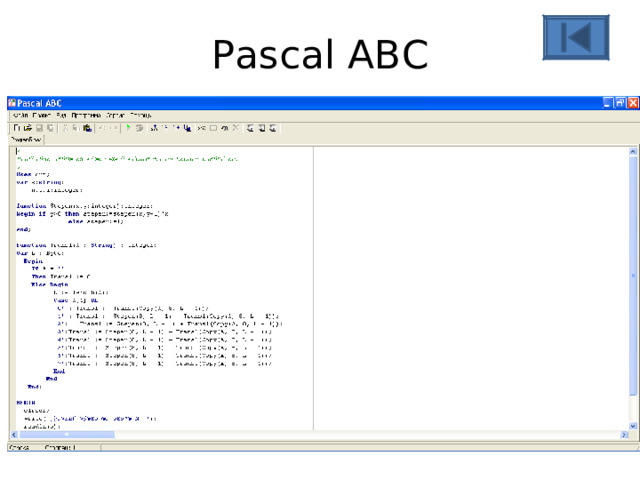
Task: Click the Copy toolbar icon
Action: click(76, 128)
